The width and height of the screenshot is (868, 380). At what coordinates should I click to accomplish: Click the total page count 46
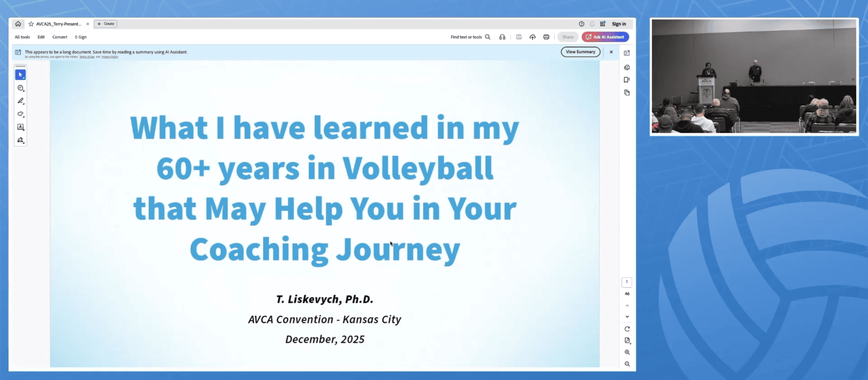coord(627,294)
